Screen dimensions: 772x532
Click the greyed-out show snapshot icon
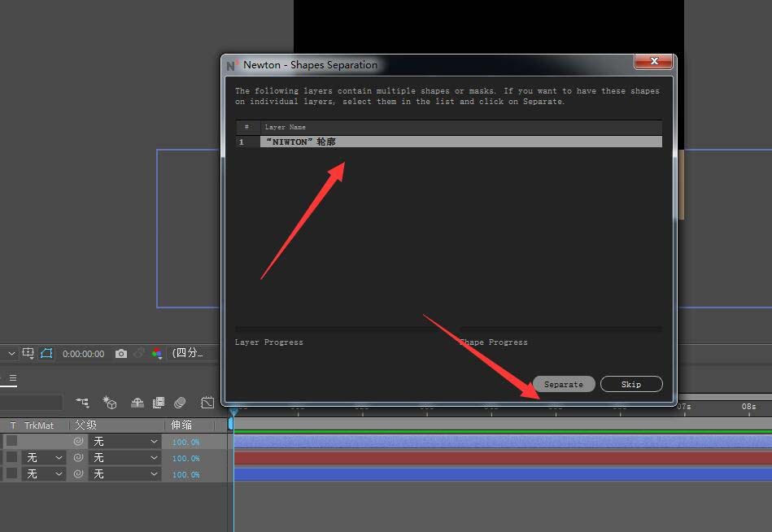(x=140, y=353)
